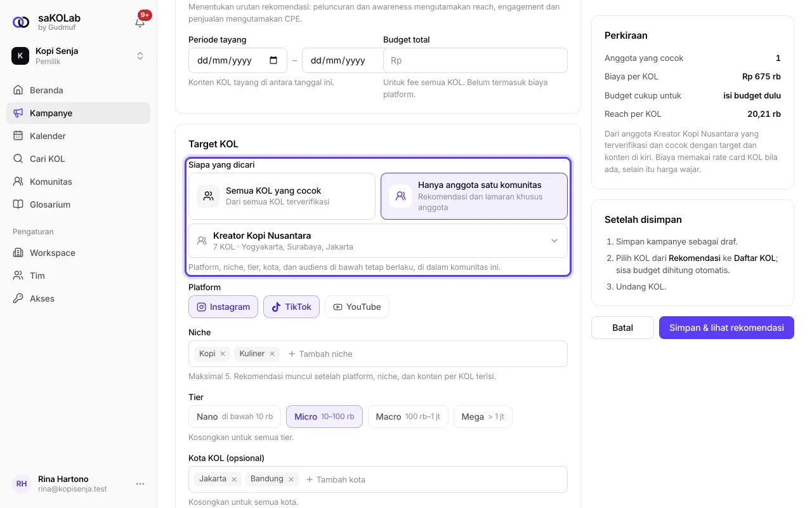Screen dimensions: 812x508
Task: Remove the Jakarta city tag
Action: coord(234,479)
